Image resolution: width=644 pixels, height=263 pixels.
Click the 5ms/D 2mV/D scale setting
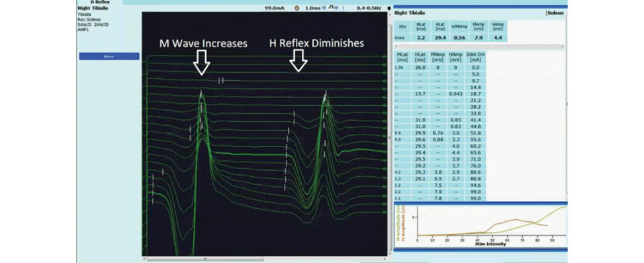click(x=93, y=25)
